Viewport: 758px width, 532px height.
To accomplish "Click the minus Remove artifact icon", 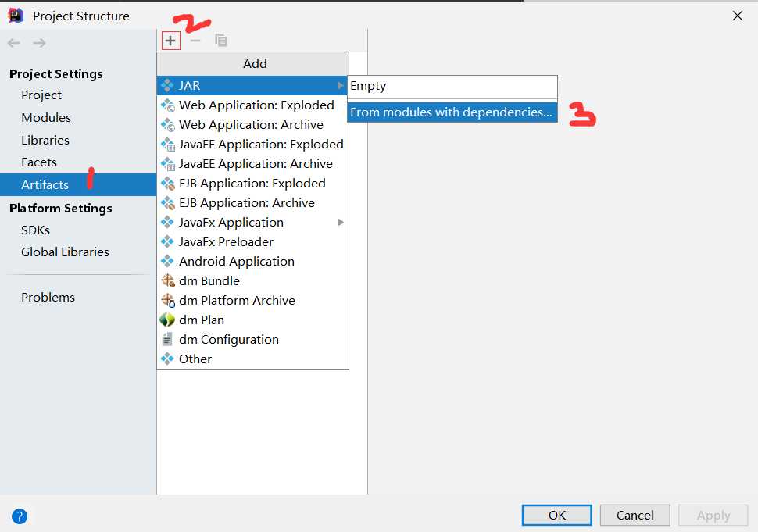I will (x=195, y=41).
